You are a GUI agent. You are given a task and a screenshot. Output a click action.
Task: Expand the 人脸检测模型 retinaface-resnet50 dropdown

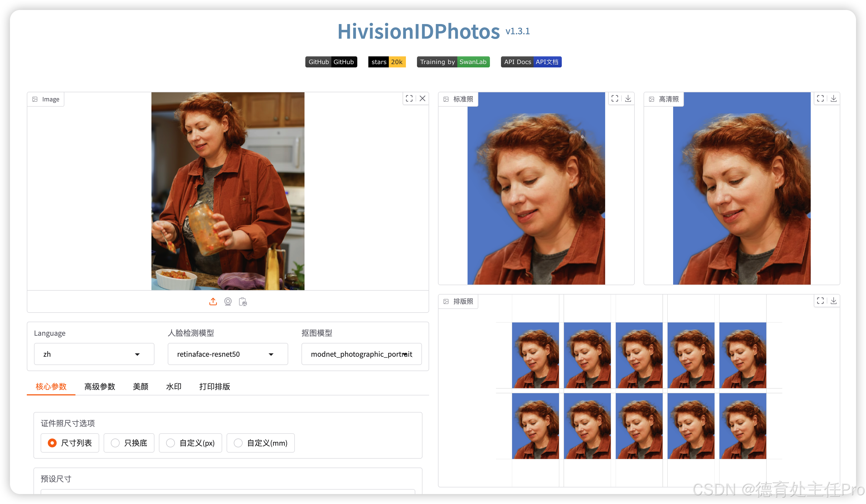pos(227,354)
